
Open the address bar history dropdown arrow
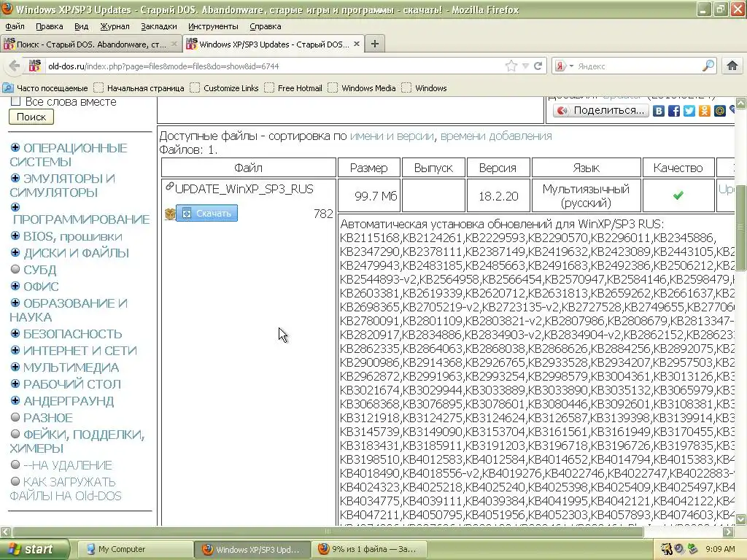pyautogui.click(x=525, y=66)
